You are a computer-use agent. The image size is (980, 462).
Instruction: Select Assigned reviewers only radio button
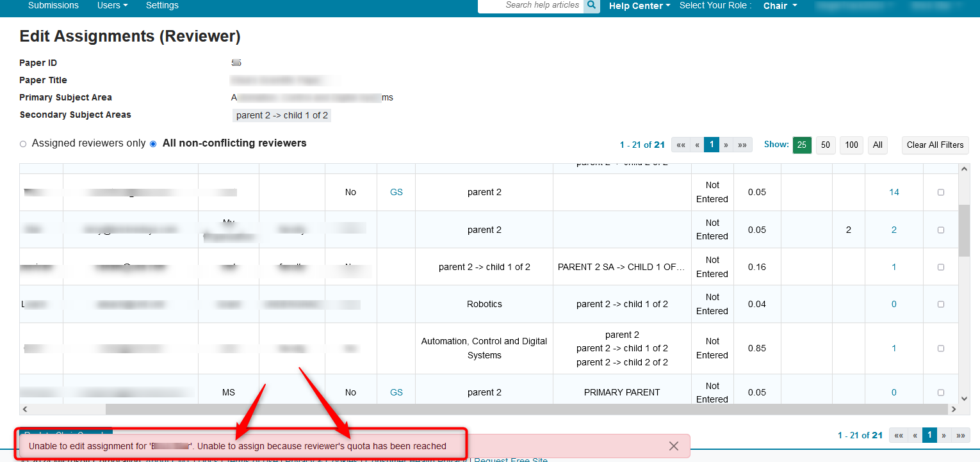coord(23,144)
